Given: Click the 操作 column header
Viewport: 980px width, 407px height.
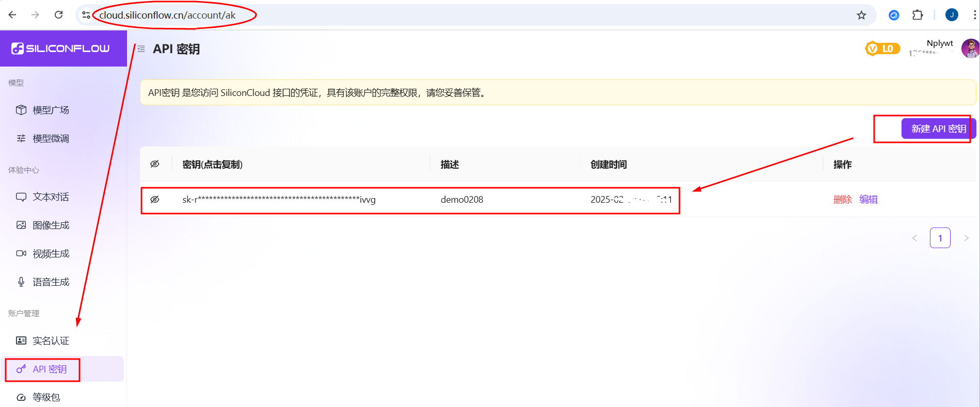Looking at the screenshot, I should tap(843, 164).
